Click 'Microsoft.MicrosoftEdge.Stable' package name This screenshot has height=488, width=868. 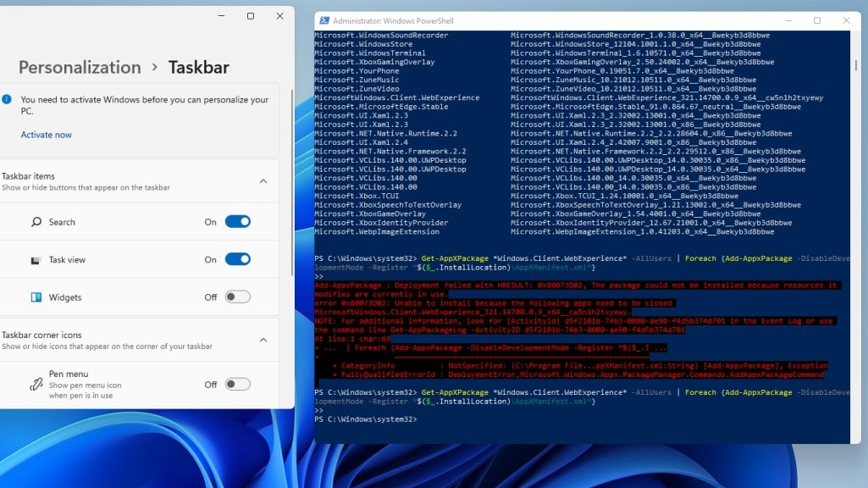point(381,107)
